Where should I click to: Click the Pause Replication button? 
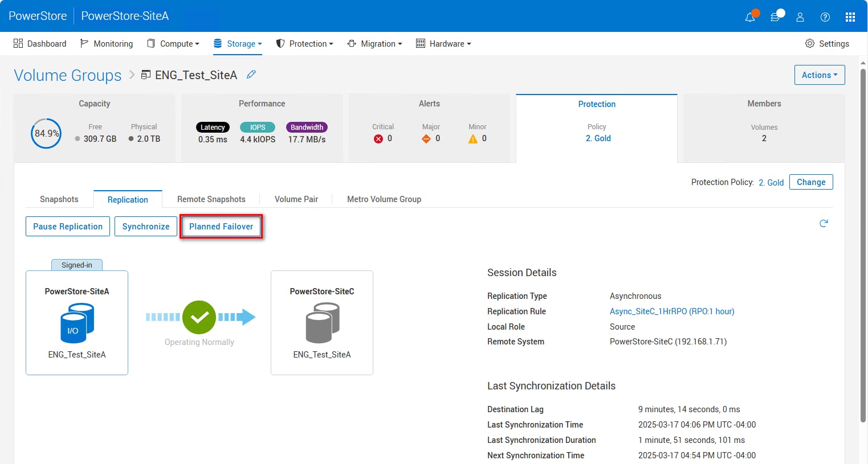pos(68,227)
